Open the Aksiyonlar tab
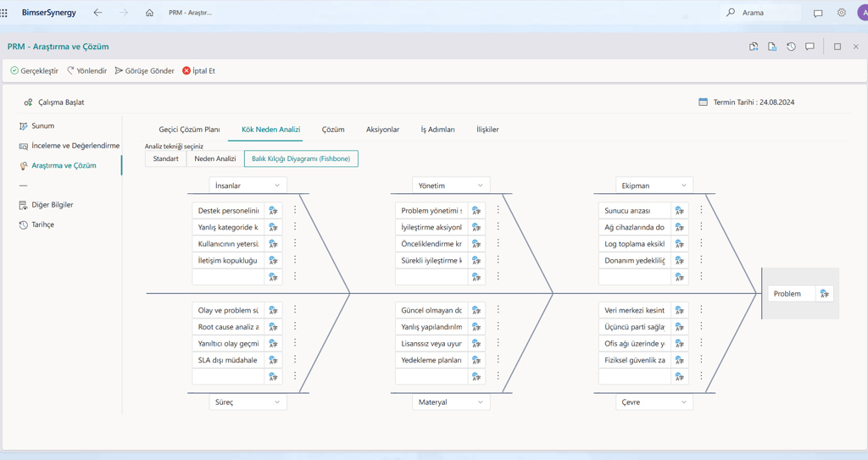The height and width of the screenshot is (460, 868). tap(382, 130)
